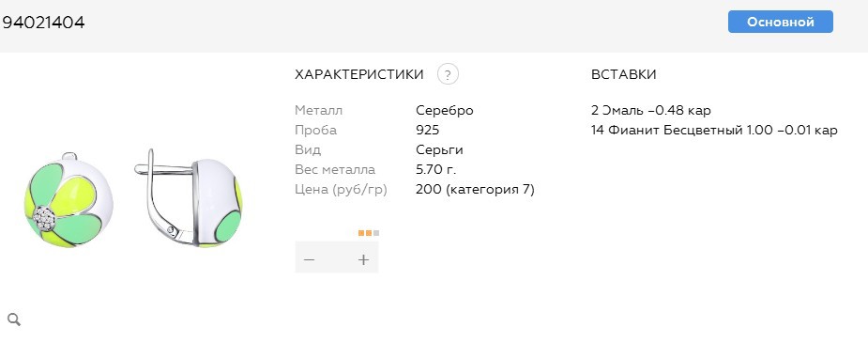Click the blue "Основной" button
Image resolution: width=868 pixels, height=343 pixels.
[780, 22]
